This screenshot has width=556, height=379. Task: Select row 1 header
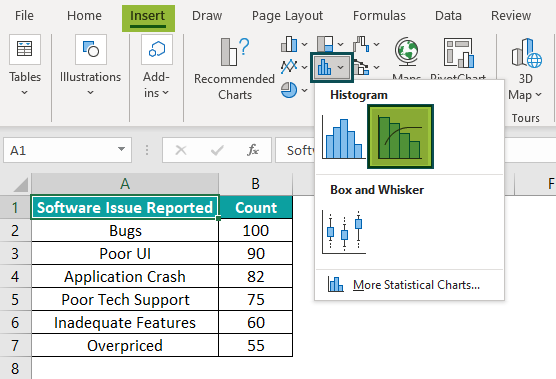pos(15,207)
